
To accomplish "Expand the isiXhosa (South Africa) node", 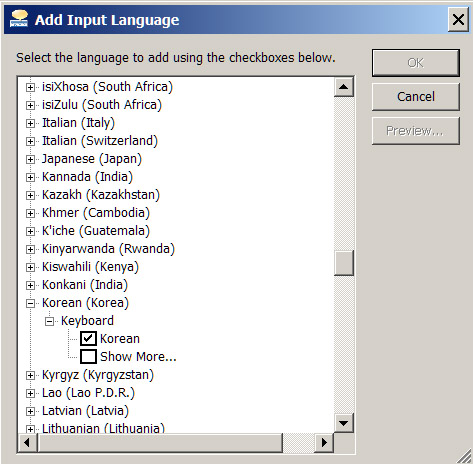I will coord(30,87).
